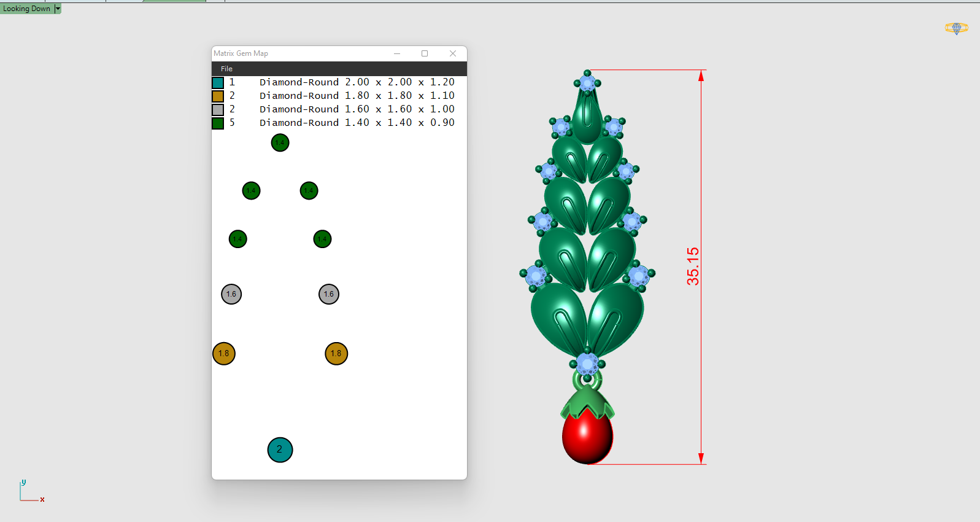The image size is (980, 522).
Task: Click the gold swatch for 1.80 diamond
Action: tap(218, 96)
